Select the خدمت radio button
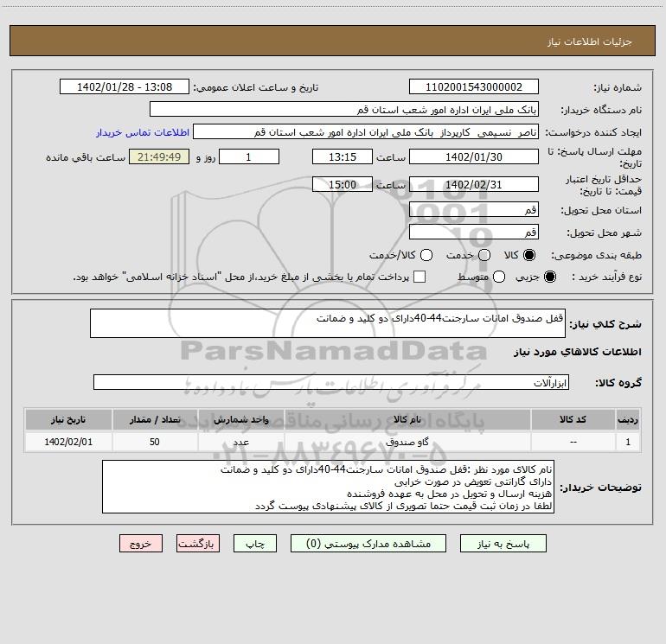The width and height of the screenshot is (666, 644). point(484,255)
